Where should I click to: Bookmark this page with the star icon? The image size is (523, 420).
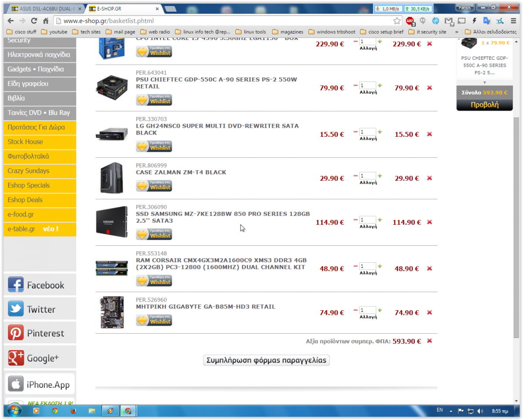[397, 20]
